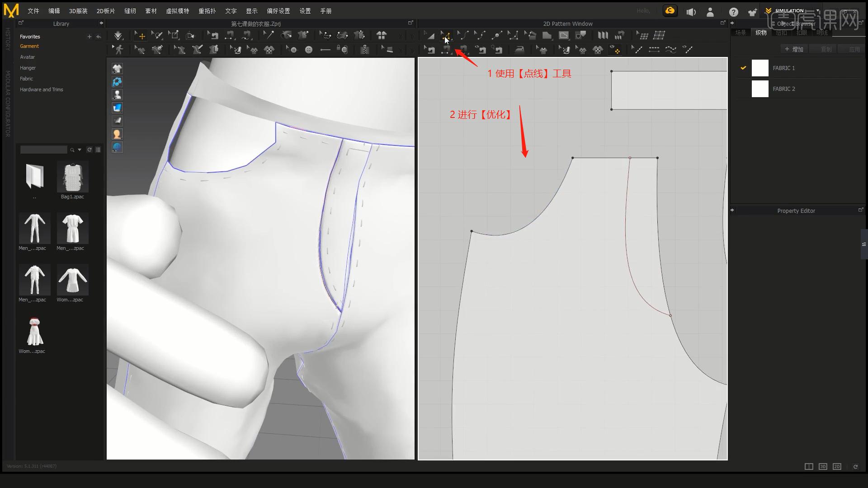868x488 pixels.
Task: Select the Edit Sewing tool in 2D toolbar
Action: [430, 50]
